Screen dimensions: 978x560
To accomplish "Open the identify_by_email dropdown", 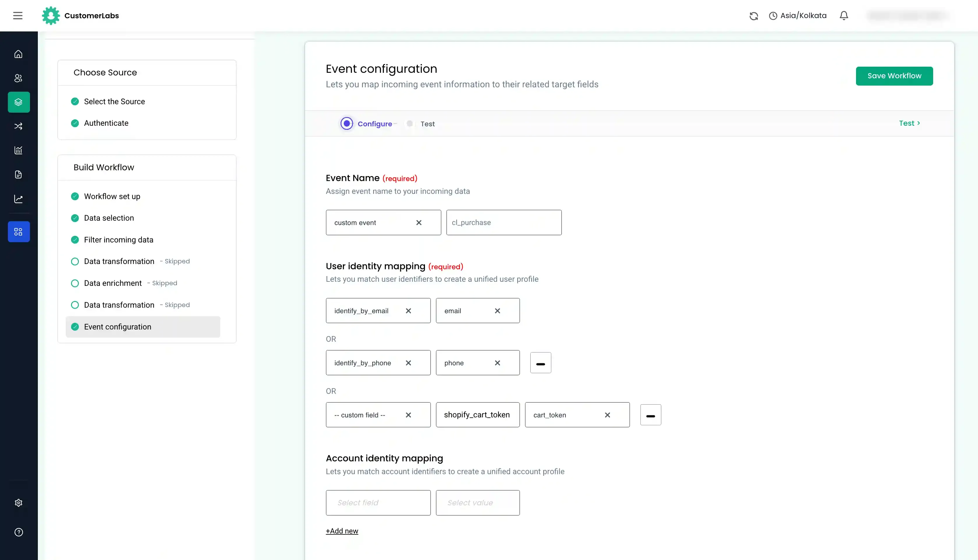I will click(378, 311).
